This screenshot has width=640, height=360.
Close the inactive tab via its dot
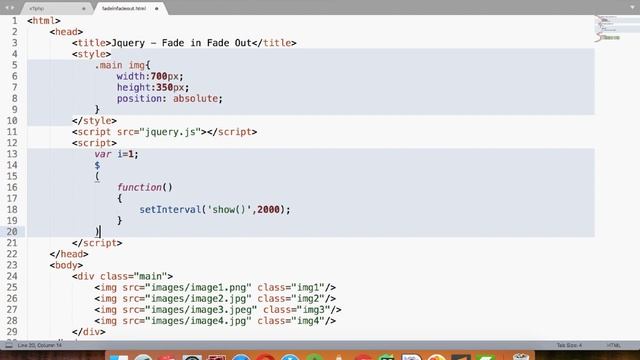tap(84, 8)
